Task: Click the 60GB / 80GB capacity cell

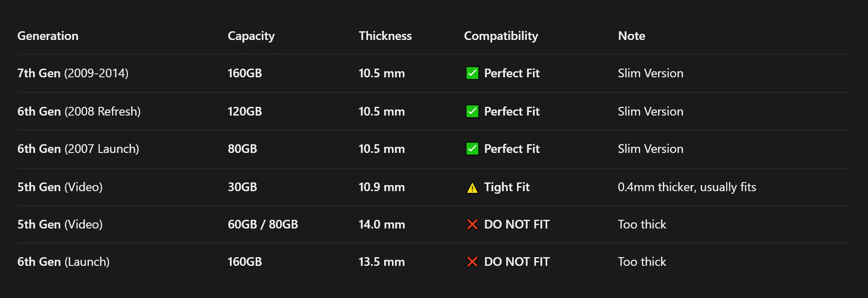Action: pyautogui.click(x=263, y=224)
